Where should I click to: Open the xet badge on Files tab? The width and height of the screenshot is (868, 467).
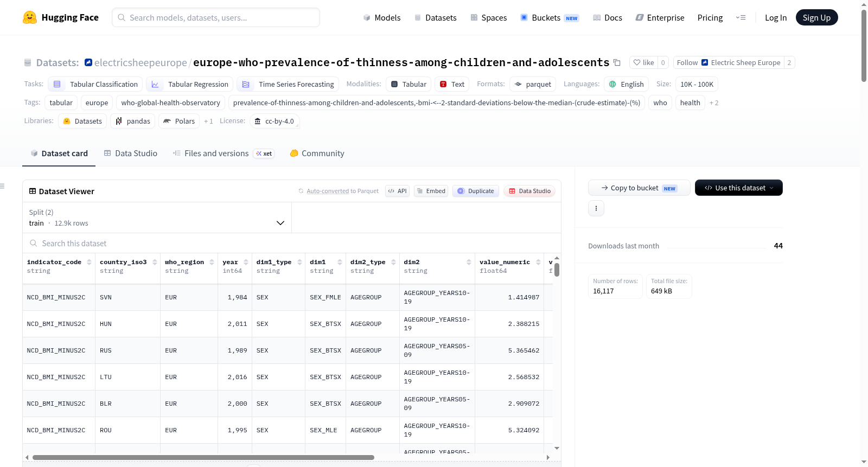[x=264, y=153]
